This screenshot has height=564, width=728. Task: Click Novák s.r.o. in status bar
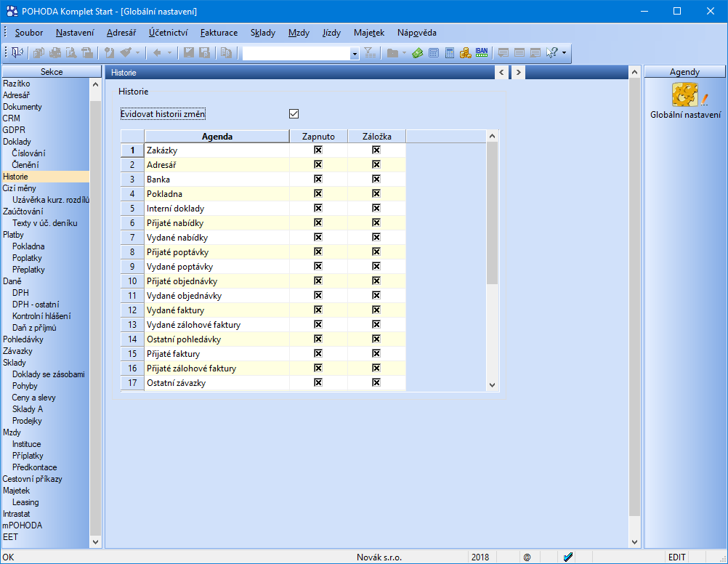379,557
